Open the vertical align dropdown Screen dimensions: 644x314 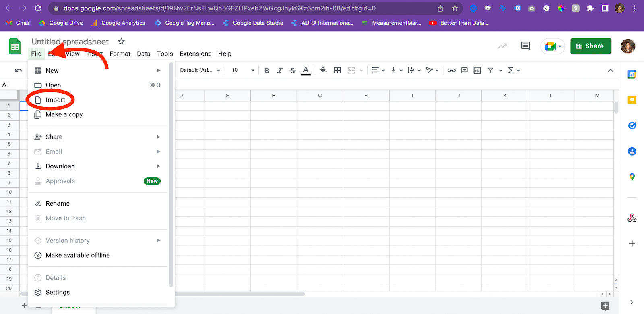point(396,70)
